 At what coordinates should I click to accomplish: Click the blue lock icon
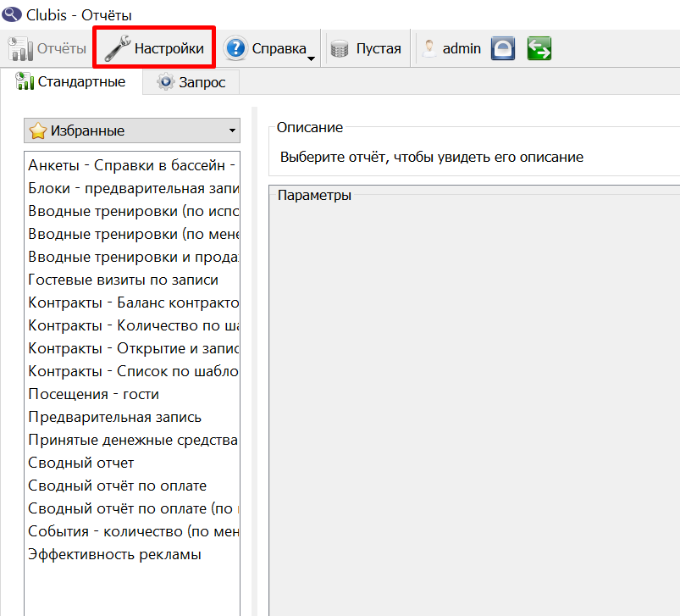[503, 48]
